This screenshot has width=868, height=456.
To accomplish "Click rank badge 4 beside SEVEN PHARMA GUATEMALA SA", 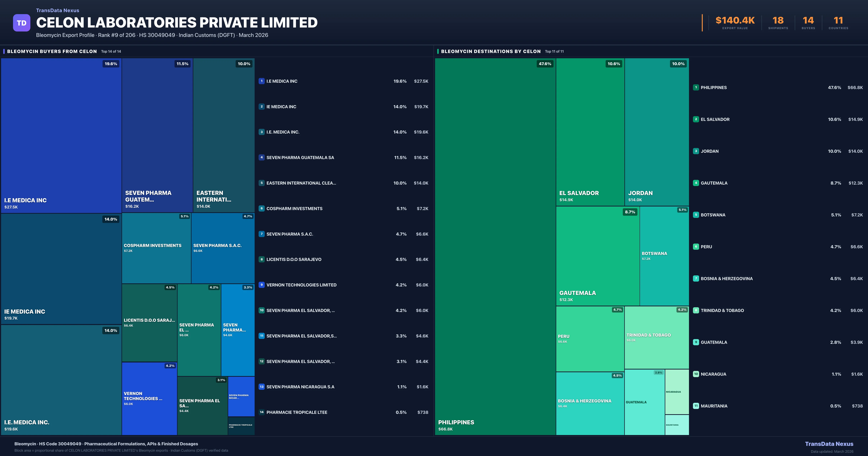I will (x=261, y=157).
